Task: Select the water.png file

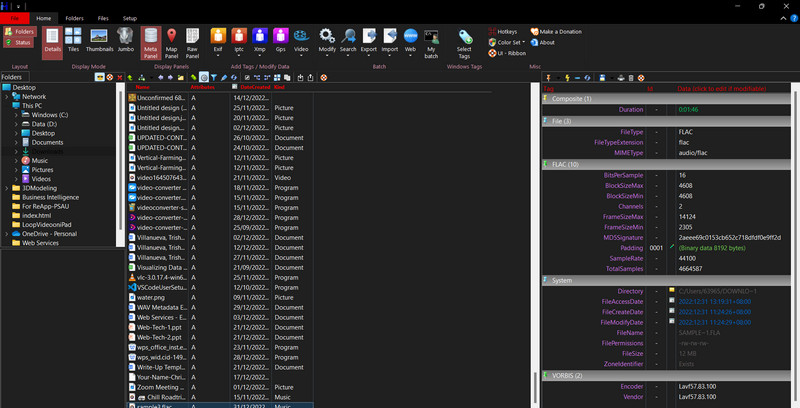Action: pyautogui.click(x=150, y=297)
